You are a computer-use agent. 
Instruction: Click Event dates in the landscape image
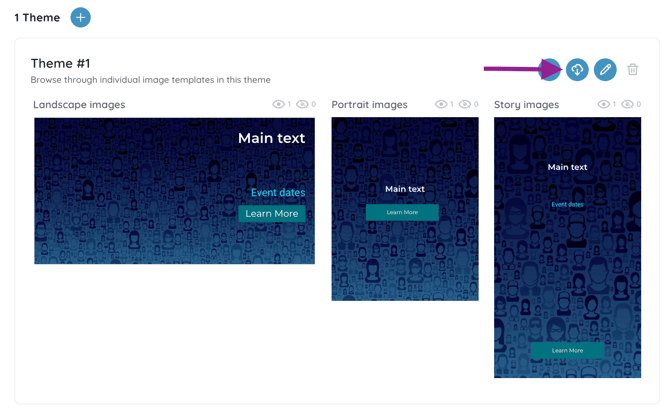pos(277,192)
